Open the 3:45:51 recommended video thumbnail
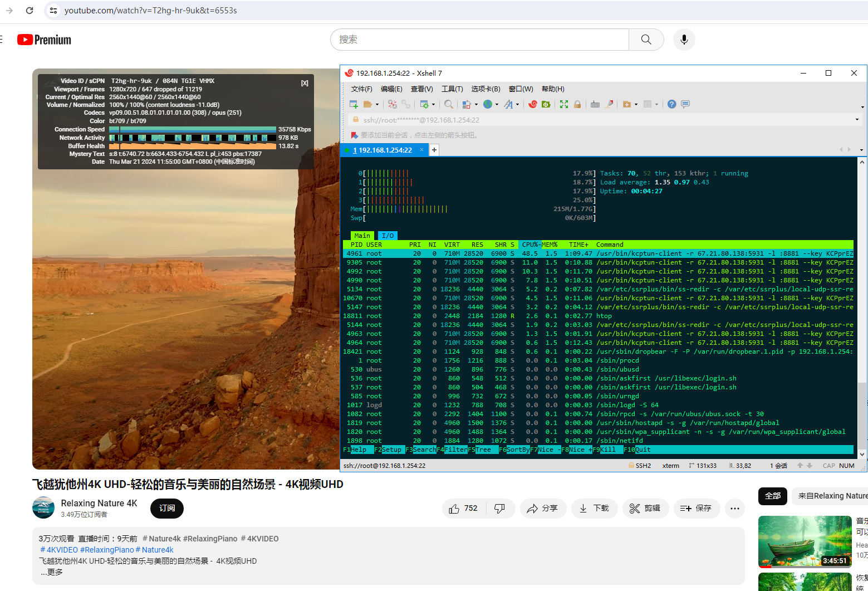868x591 pixels. click(805, 541)
